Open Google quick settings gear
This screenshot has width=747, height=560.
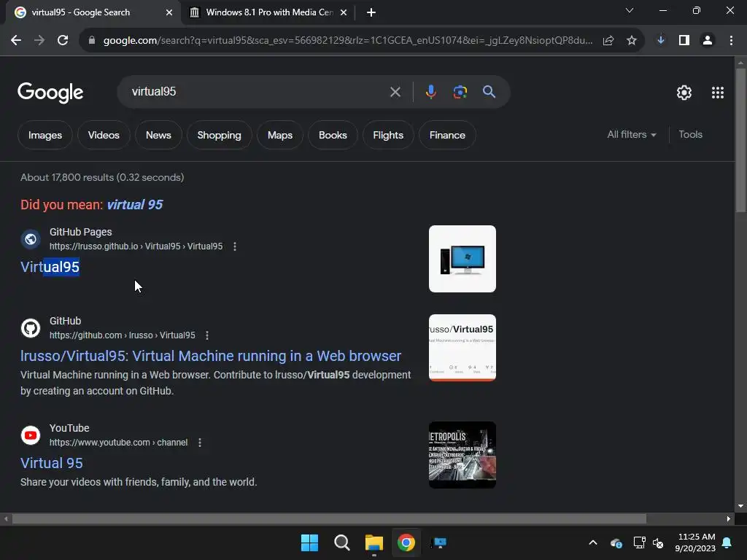(x=684, y=93)
